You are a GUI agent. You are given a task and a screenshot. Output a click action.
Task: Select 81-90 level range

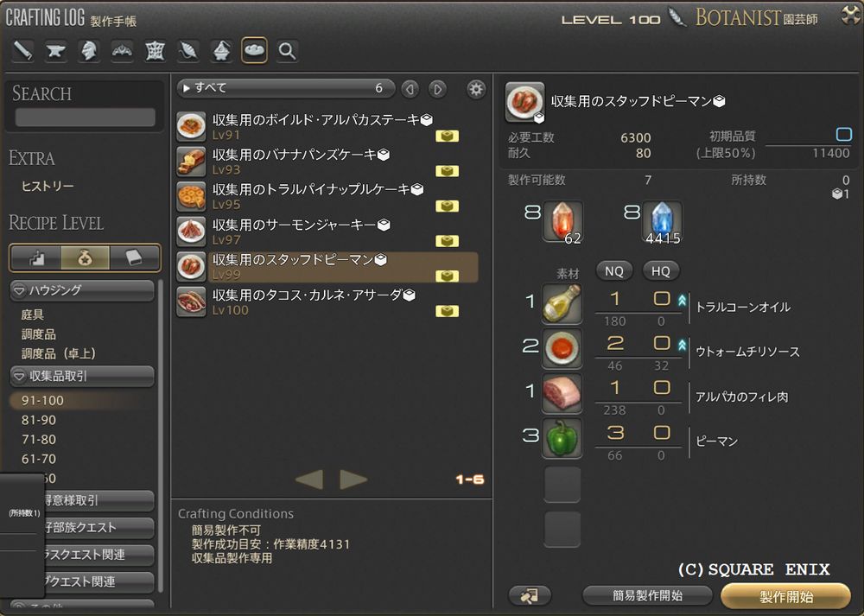tap(39, 420)
